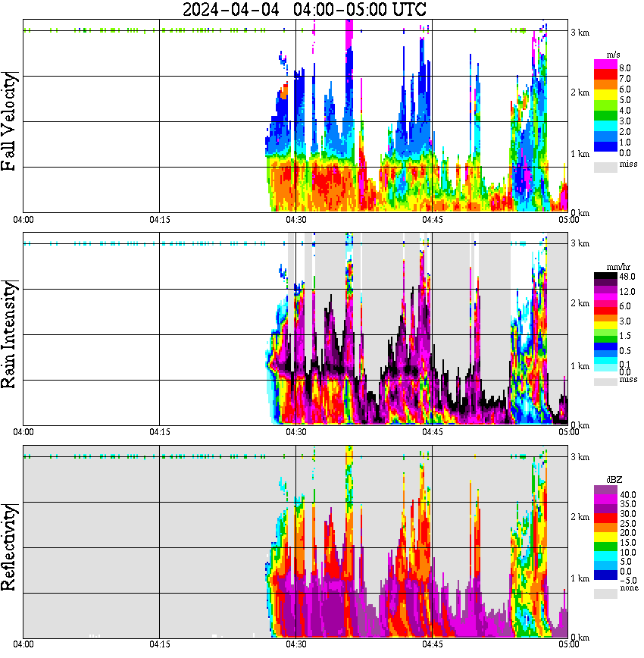Click the none label in reflectivity legend
The height and width of the screenshot is (658, 644).
point(629,588)
